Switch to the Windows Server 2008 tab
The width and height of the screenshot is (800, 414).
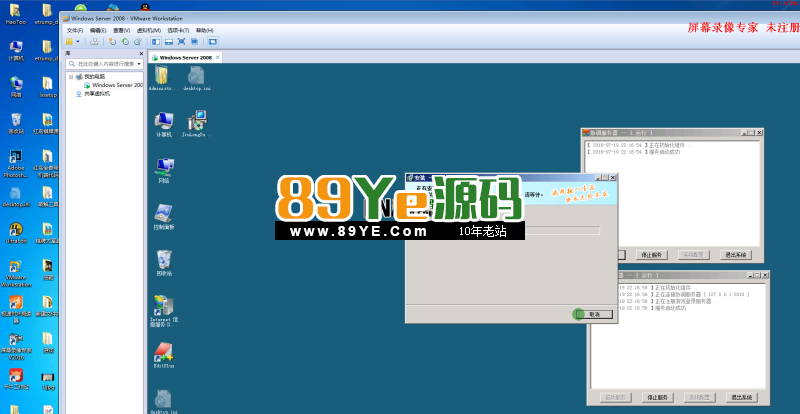click(184, 58)
